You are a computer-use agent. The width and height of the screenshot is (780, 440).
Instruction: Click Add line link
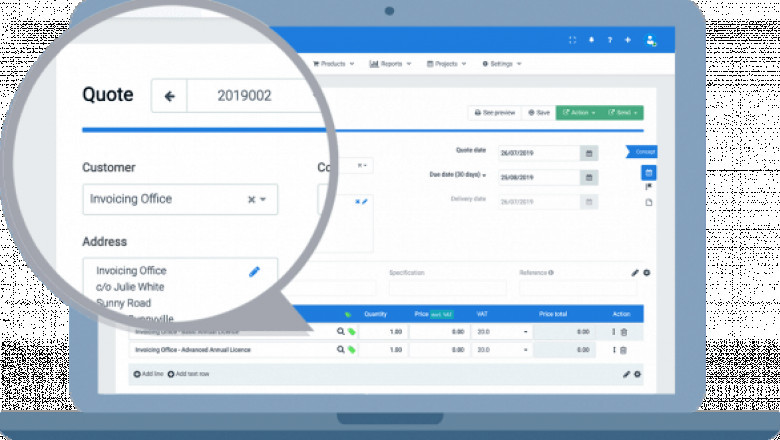(x=148, y=374)
